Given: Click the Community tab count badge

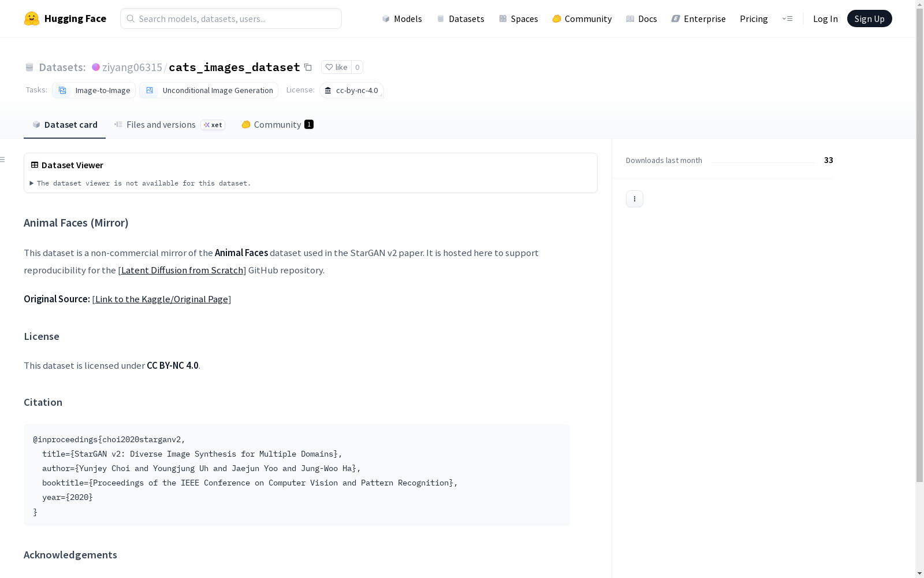Looking at the screenshot, I should [309, 124].
